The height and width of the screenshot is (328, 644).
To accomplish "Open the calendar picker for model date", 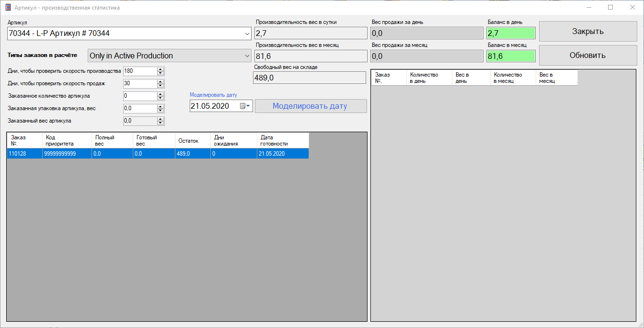I will (x=245, y=106).
